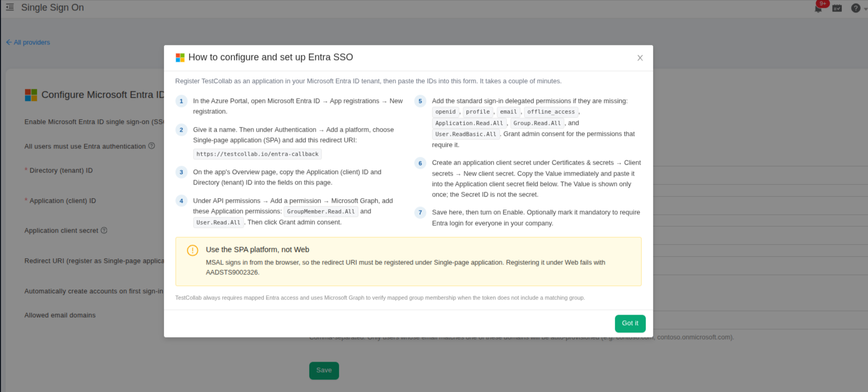Go back via the All providers link
The width and height of the screenshot is (868, 392).
click(x=28, y=42)
